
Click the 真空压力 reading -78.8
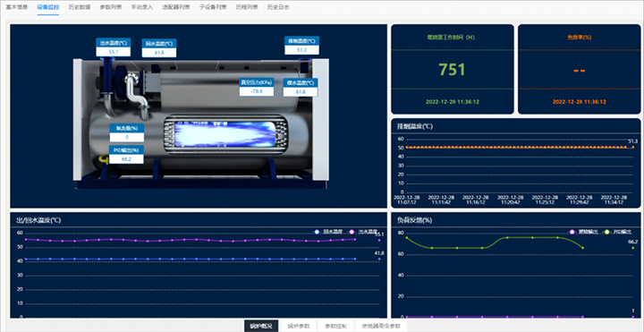(x=257, y=91)
